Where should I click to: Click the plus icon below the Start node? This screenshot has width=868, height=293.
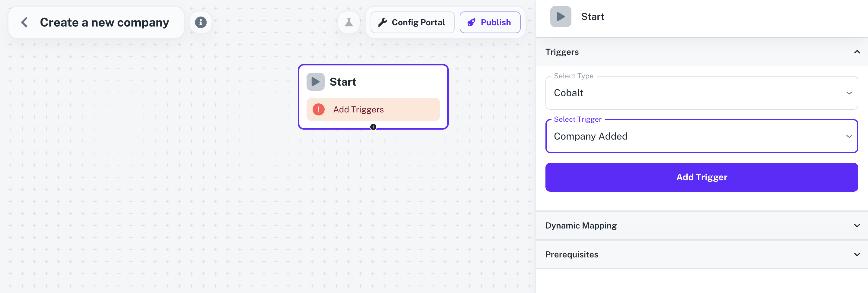373,127
